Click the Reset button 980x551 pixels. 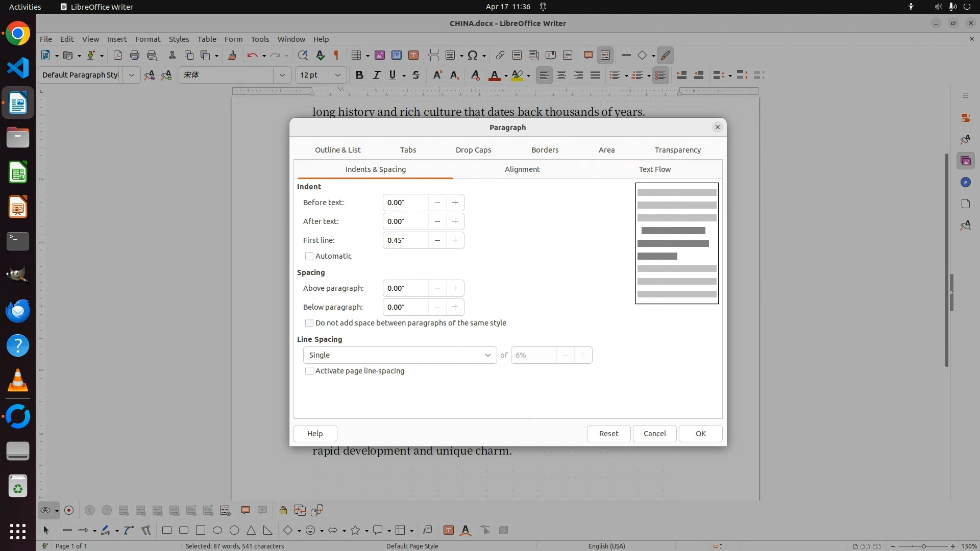click(x=608, y=434)
